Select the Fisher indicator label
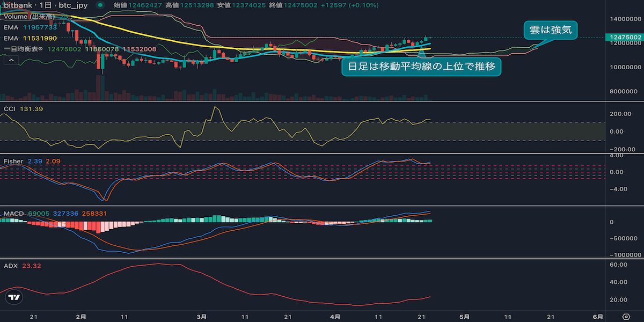The width and height of the screenshot is (644, 322). coord(13,161)
